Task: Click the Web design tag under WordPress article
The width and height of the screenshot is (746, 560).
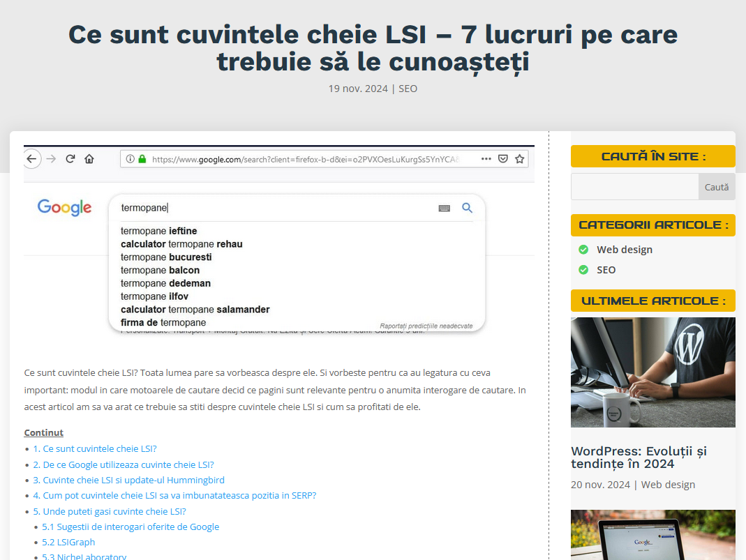Action: coord(668,485)
